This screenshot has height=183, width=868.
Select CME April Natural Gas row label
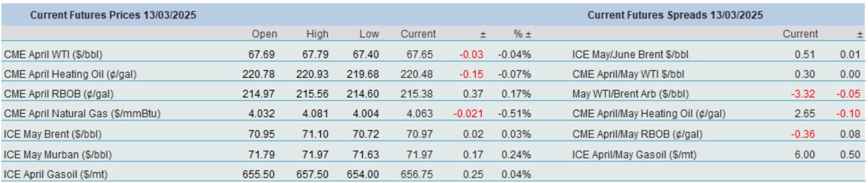82,114
